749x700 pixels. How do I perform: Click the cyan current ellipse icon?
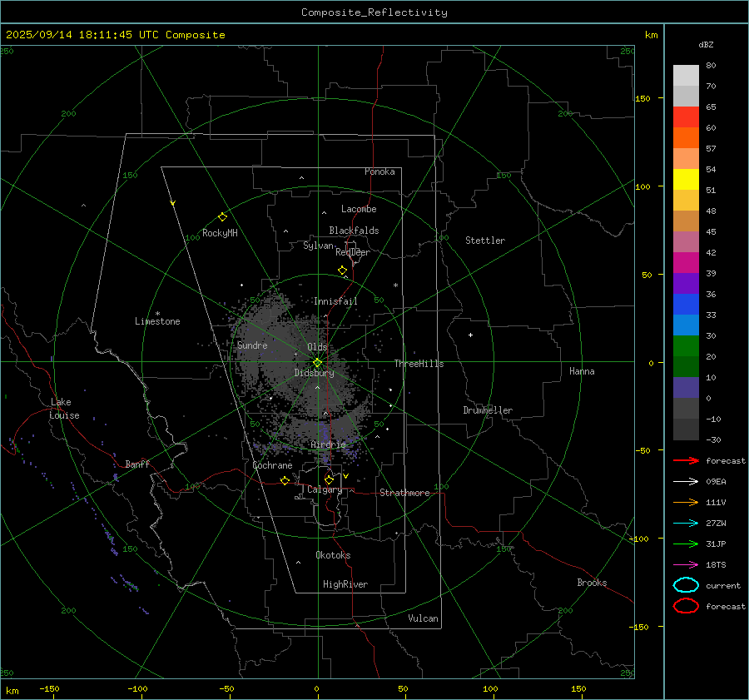click(686, 585)
